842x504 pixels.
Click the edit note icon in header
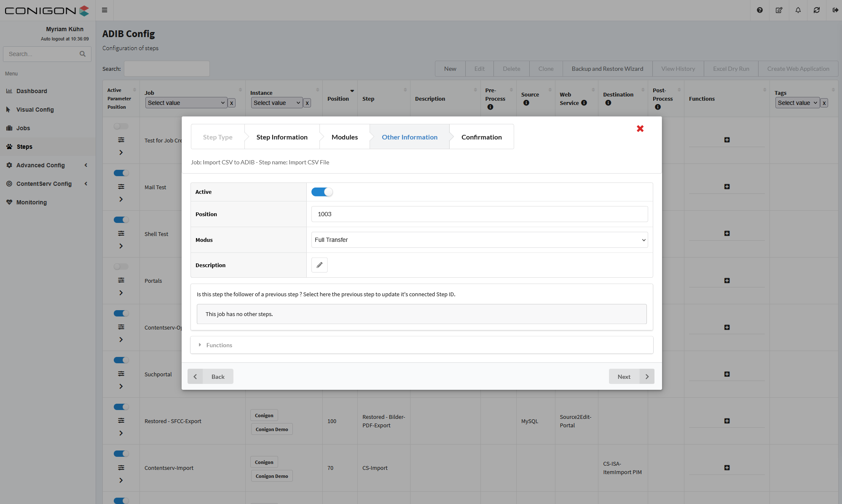tap(779, 10)
